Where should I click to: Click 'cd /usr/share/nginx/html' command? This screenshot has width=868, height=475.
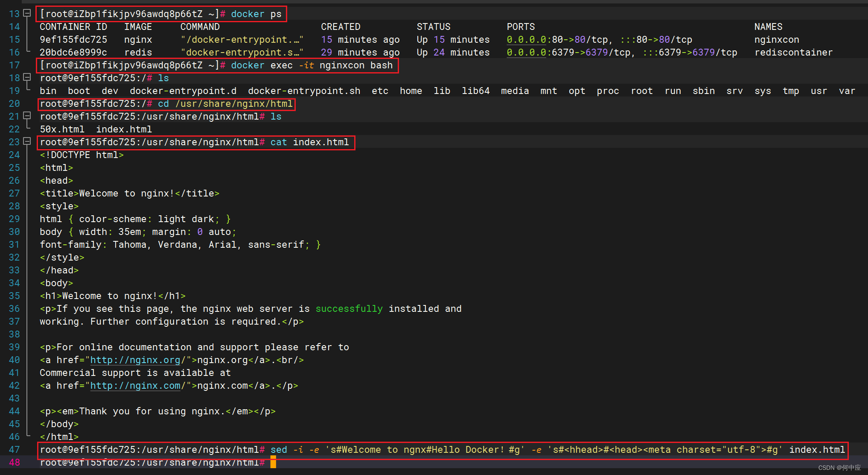click(225, 104)
